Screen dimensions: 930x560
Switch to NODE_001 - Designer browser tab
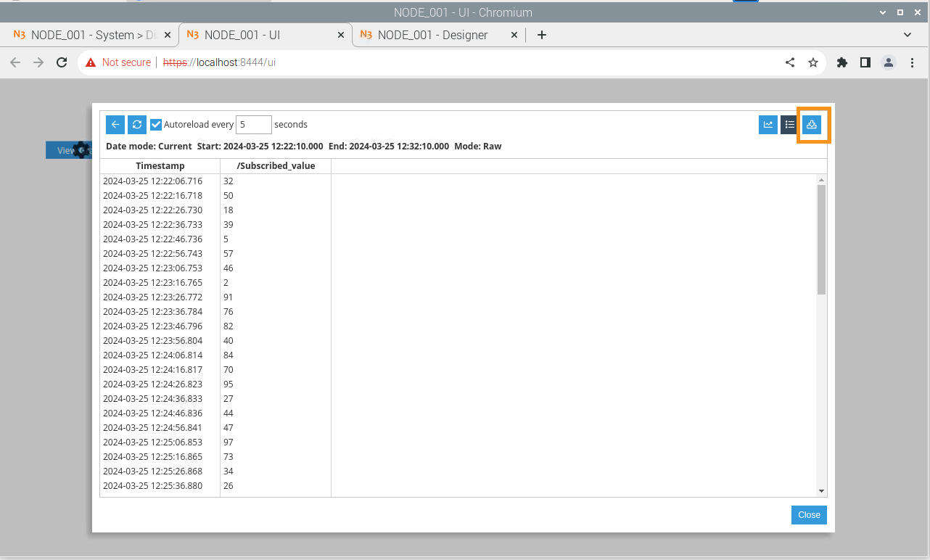coord(432,35)
